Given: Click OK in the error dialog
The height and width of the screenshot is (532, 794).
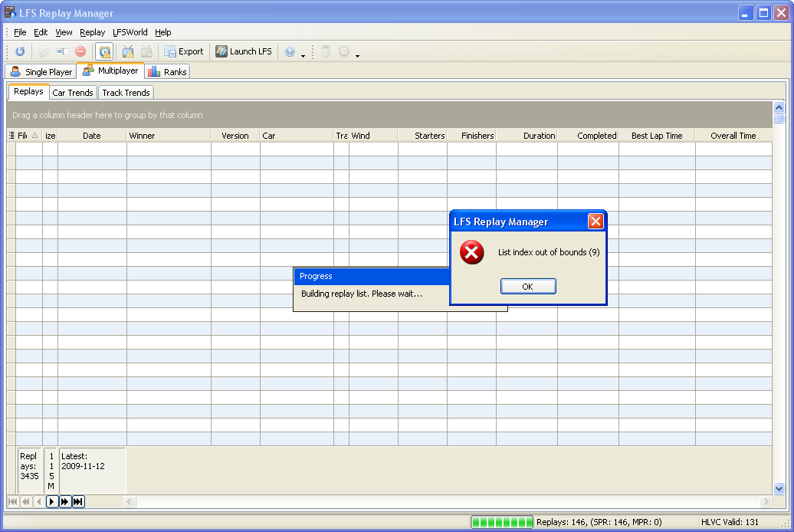Looking at the screenshot, I should pos(528,286).
